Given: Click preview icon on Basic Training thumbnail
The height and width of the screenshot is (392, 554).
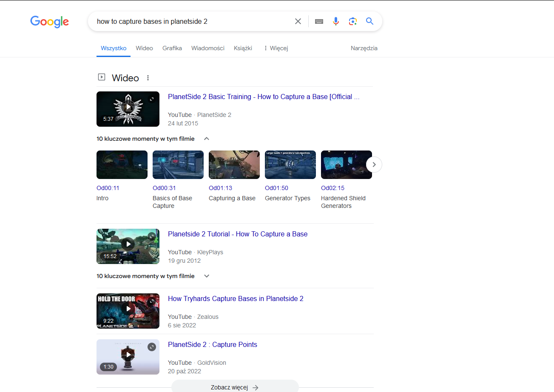Looking at the screenshot, I should click(x=152, y=99).
